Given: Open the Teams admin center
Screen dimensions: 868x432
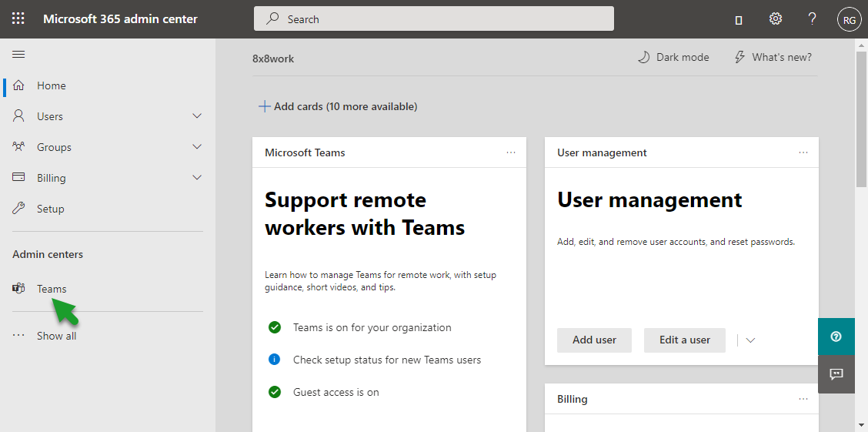Looking at the screenshot, I should [52, 289].
